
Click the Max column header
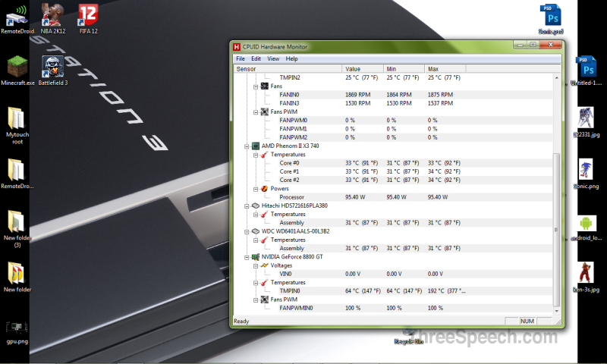[x=445, y=69]
